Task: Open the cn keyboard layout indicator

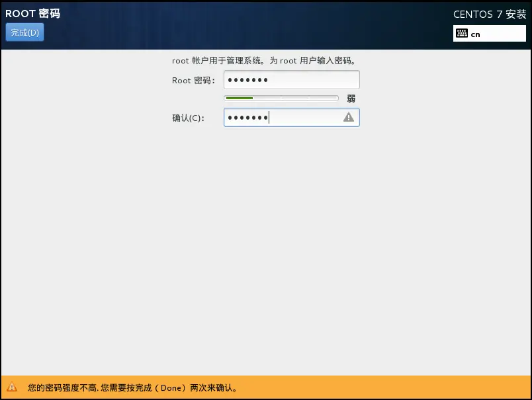Action: click(489, 34)
